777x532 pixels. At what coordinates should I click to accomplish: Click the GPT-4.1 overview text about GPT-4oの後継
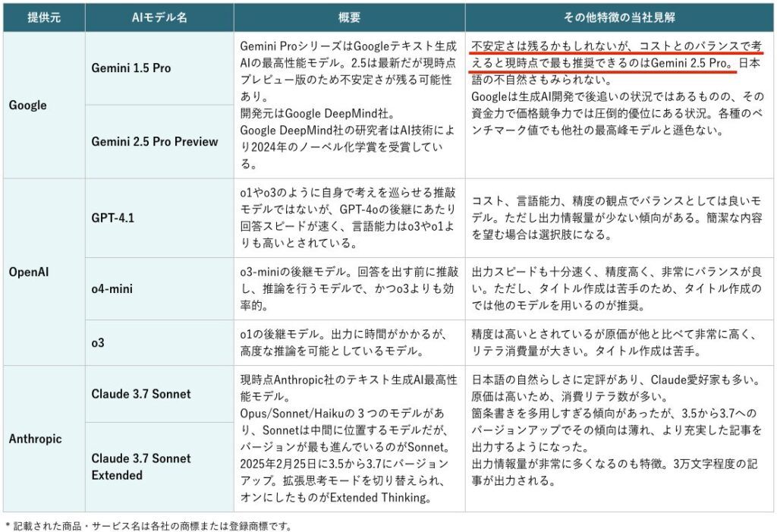(x=348, y=218)
